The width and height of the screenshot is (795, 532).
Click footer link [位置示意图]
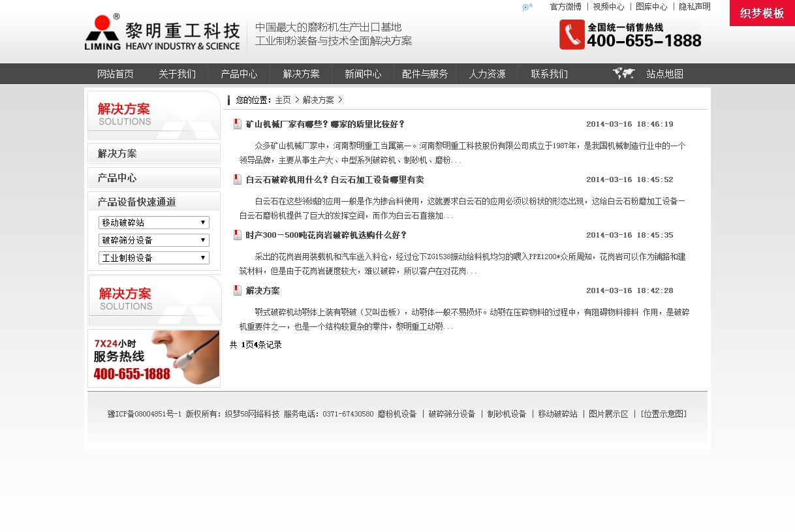click(x=663, y=414)
